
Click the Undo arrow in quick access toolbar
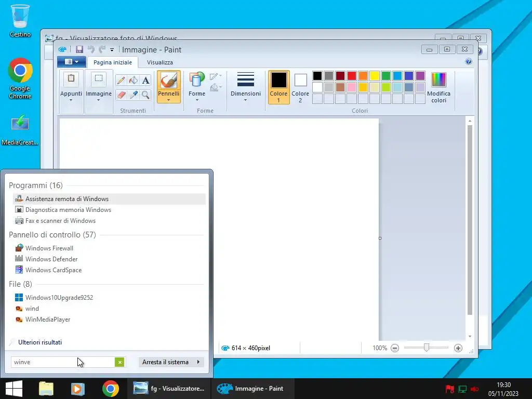pos(91,49)
